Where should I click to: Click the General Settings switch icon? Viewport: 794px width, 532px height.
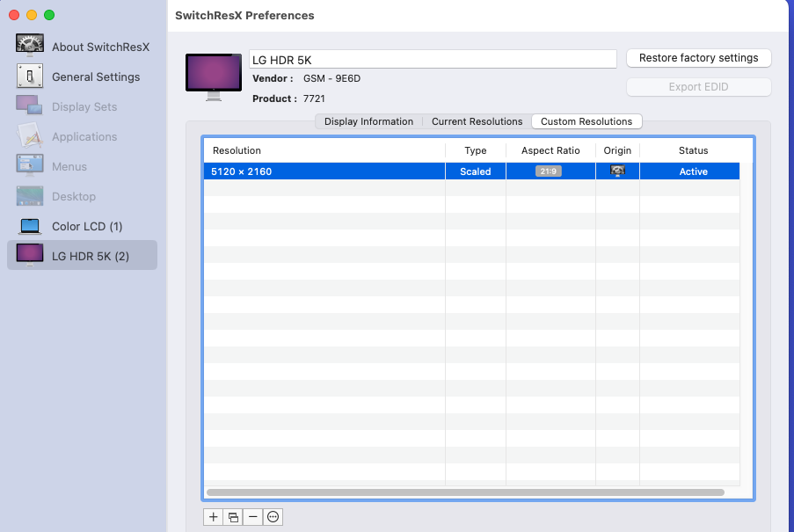pyautogui.click(x=29, y=77)
